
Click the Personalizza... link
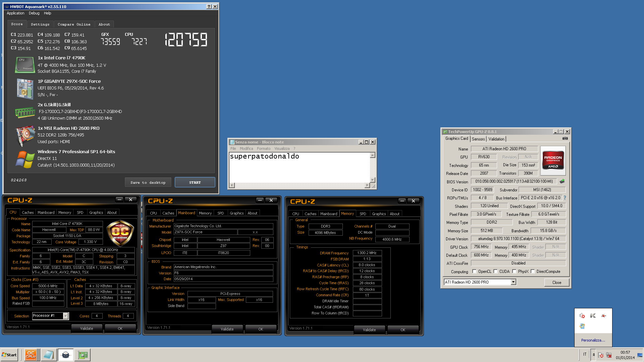593,340
